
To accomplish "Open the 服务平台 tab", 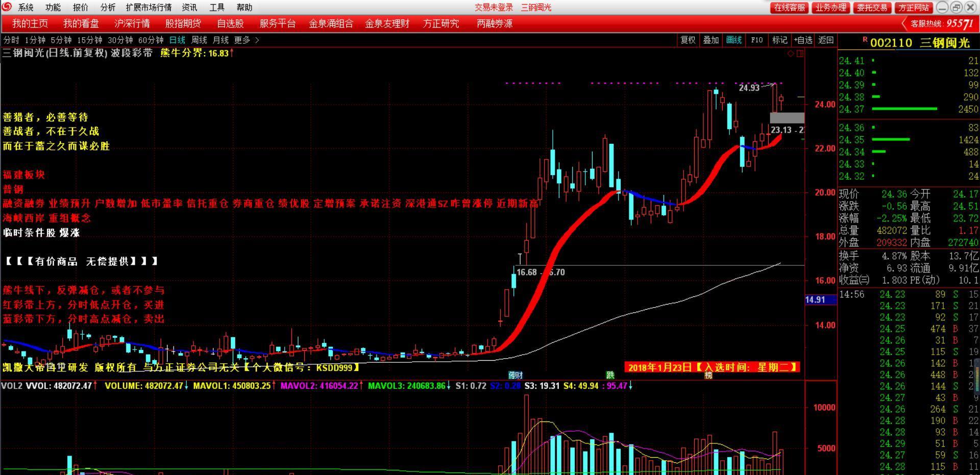I will 278,23.
